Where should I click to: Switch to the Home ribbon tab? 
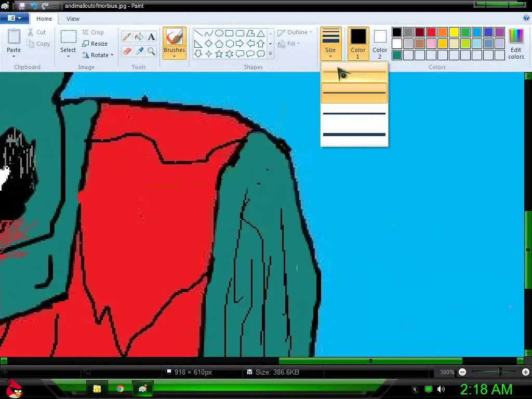click(44, 19)
